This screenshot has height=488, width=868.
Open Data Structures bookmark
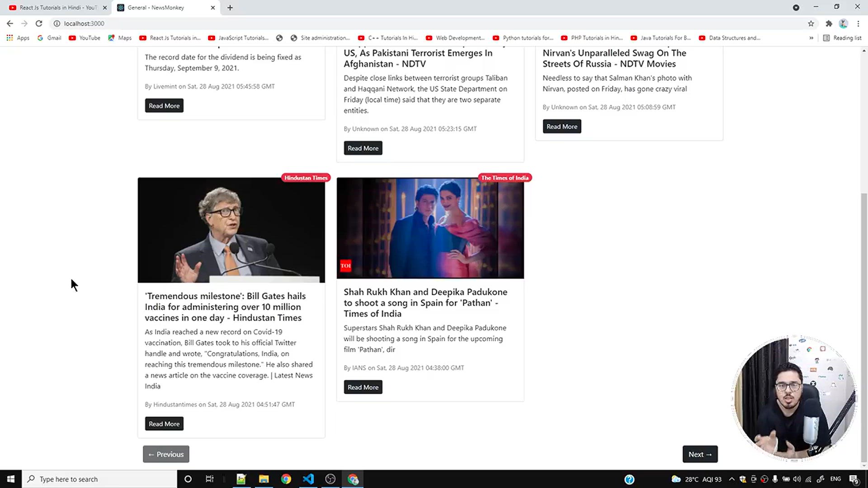click(730, 38)
